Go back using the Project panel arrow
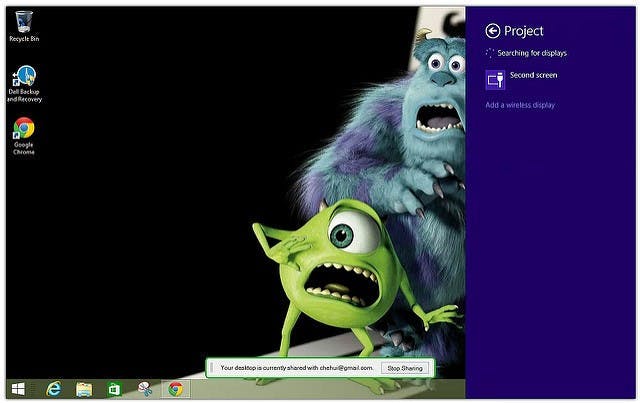The image size is (640, 403). (493, 31)
